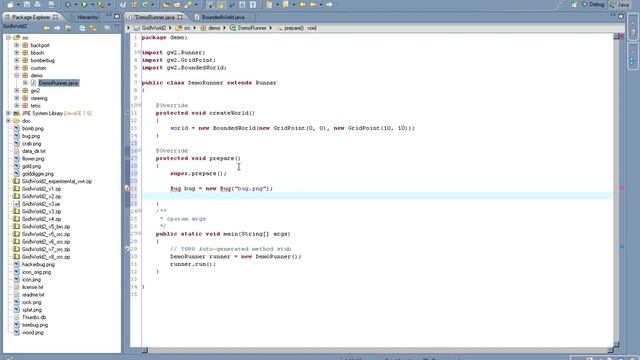Click Up icon in Package Explorer toolbar
This screenshot has height=360, width=640.
[68, 28]
